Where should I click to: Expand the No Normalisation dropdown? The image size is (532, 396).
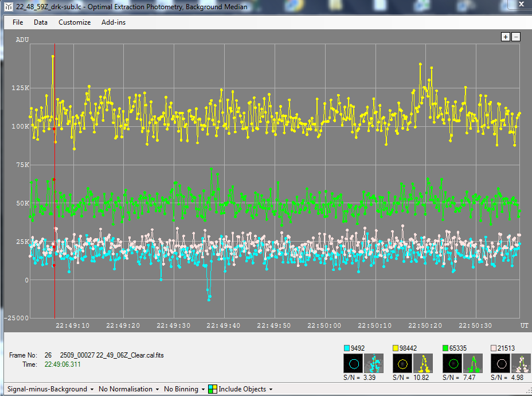click(x=128, y=389)
